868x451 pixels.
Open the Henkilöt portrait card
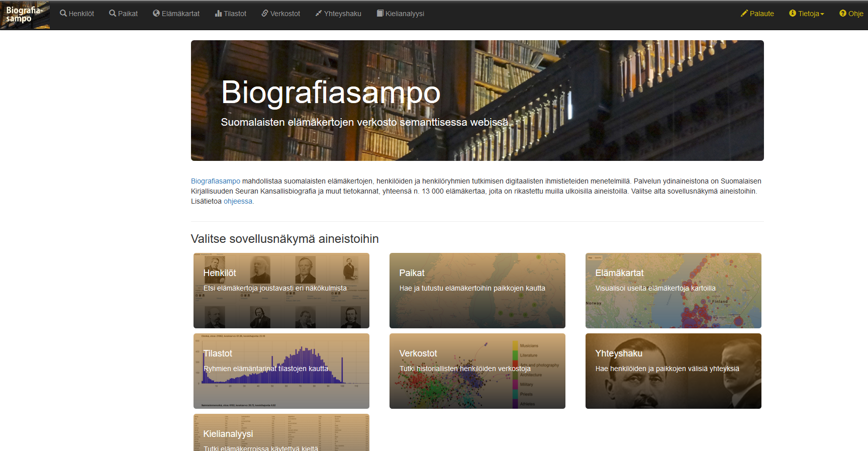click(281, 291)
